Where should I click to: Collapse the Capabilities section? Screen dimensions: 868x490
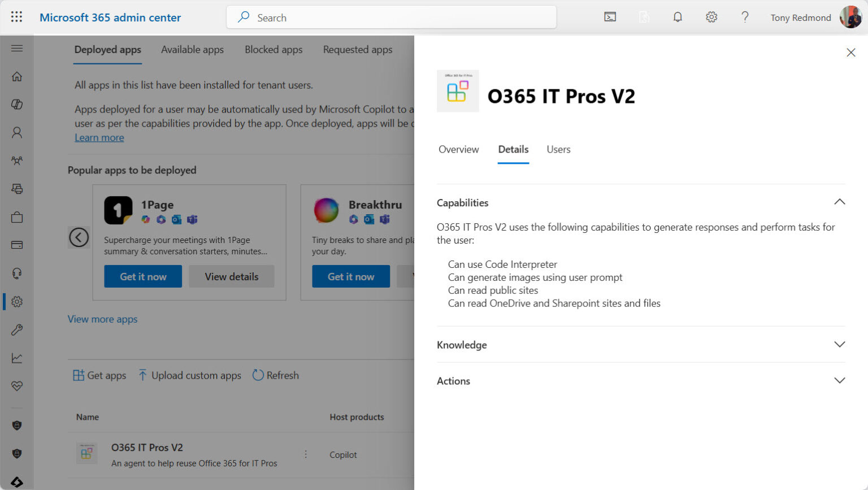[839, 202]
